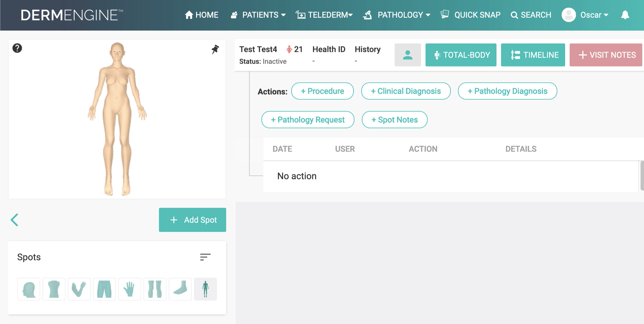
Task: Go to Home in navigation bar
Action: point(202,15)
